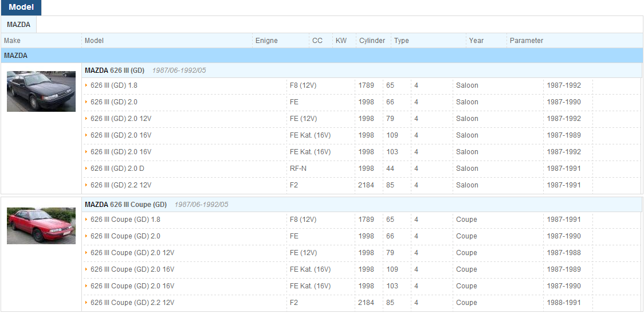This screenshot has height=313, width=644.
Task: Click the orange arrow beside 626 III (GD) 2.2 12V
Action: (87, 185)
